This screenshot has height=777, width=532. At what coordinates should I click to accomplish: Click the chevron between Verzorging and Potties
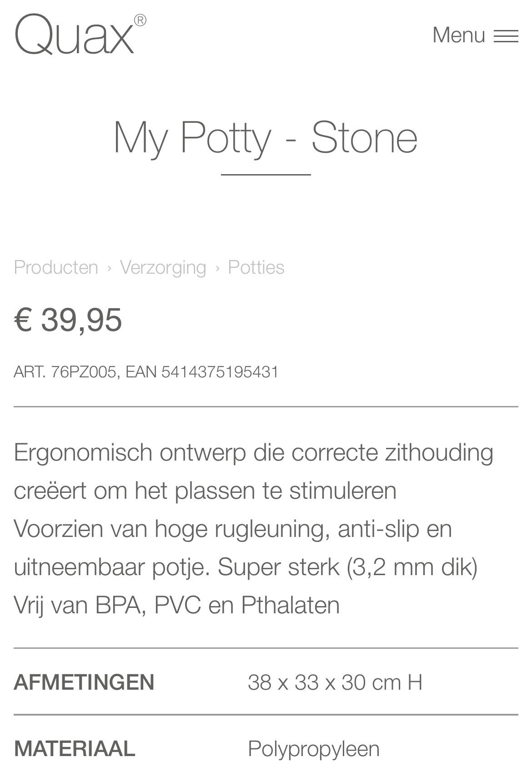[217, 268]
